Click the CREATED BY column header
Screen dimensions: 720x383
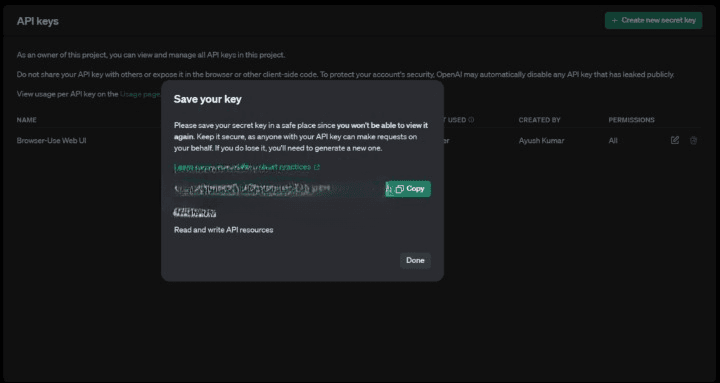tap(540, 120)
